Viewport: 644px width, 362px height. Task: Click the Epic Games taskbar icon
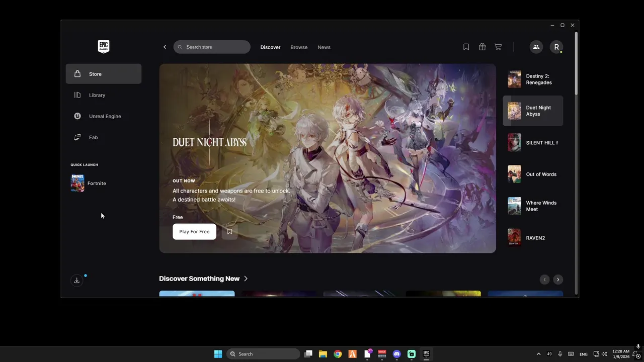click(426, 354)
